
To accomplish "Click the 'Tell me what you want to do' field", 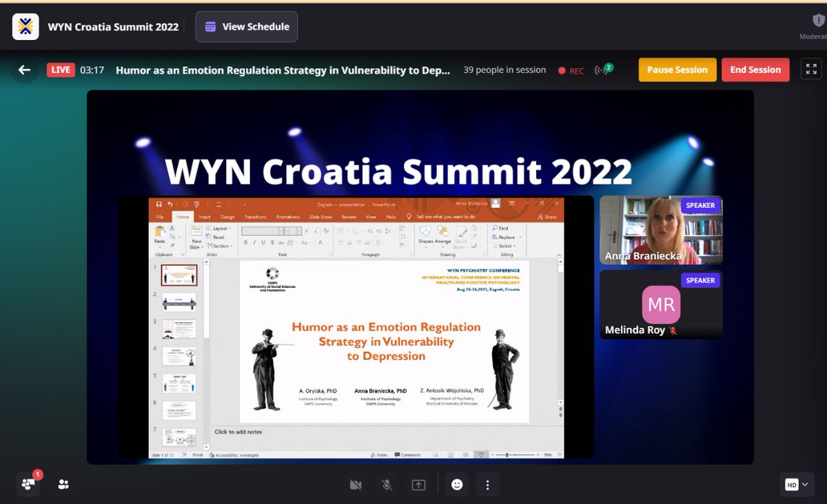I will click(440, 217).
